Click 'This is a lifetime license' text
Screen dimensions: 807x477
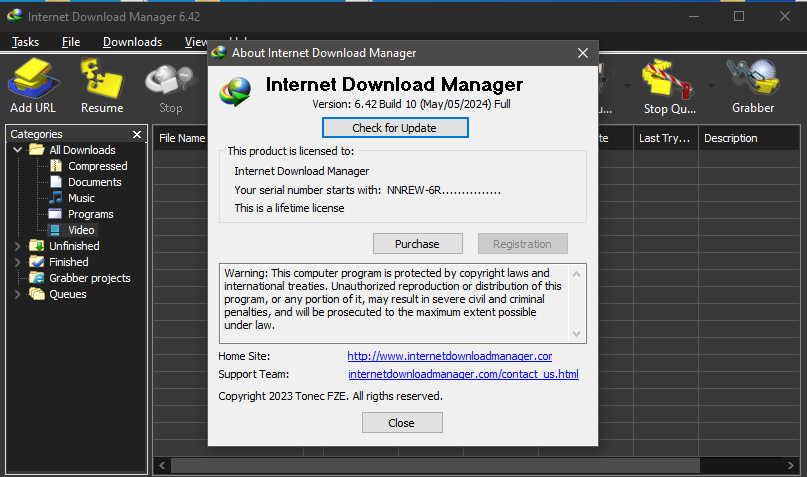[x=289, y=208]
